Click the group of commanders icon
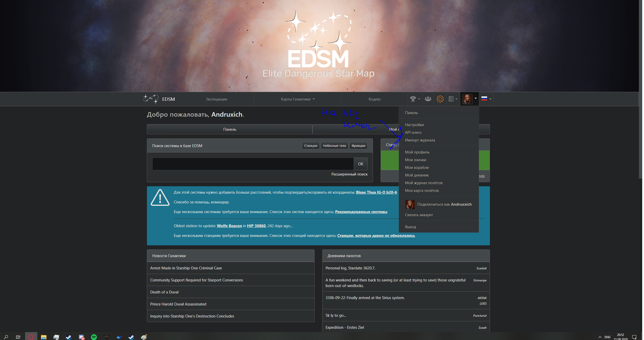Image resolution: width=644 pixels, height=340 pixels. tap(428, 99)
